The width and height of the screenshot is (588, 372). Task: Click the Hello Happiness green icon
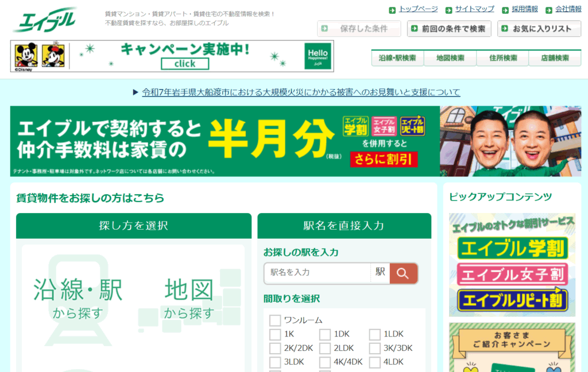[x=318, y=56]
